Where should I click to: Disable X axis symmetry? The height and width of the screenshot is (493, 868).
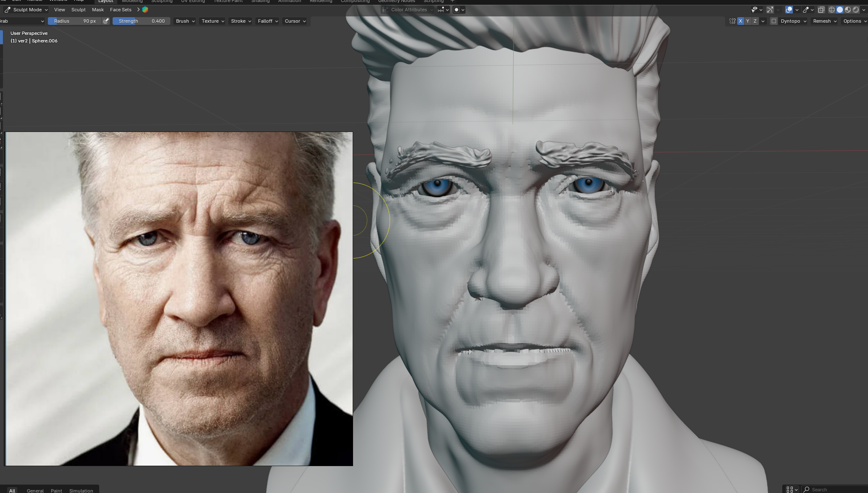tap(740, 21)
